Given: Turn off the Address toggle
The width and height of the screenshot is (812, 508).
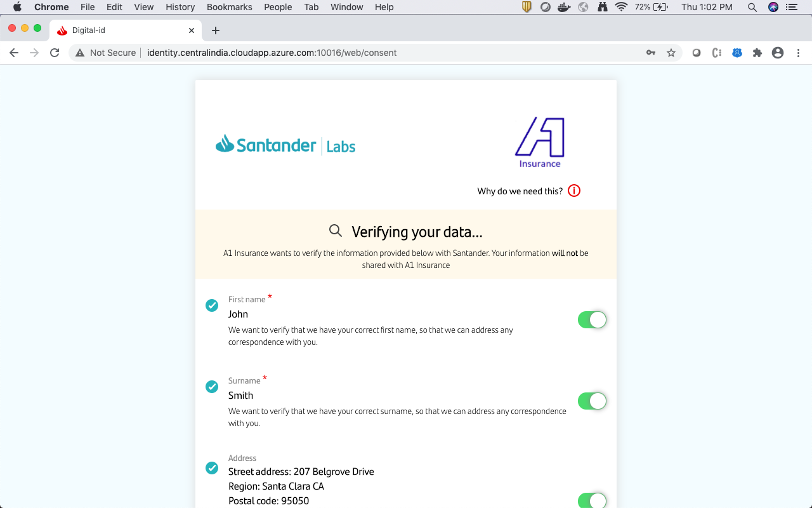Looking at the screenshot, I should click(x=592, y=500).
